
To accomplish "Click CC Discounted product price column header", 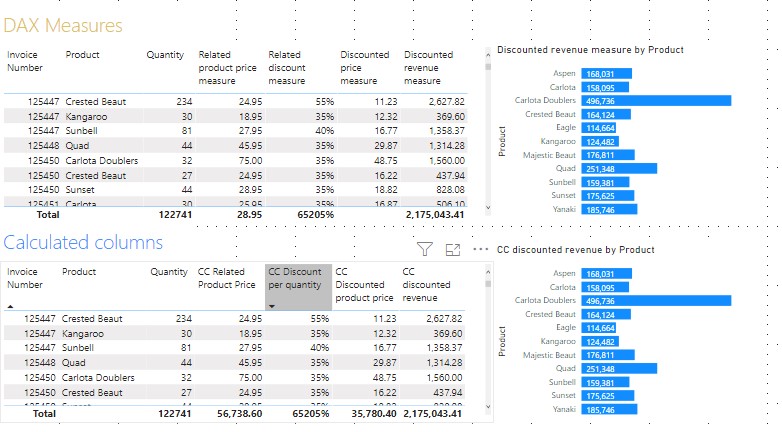I will (x=364, y=285).
